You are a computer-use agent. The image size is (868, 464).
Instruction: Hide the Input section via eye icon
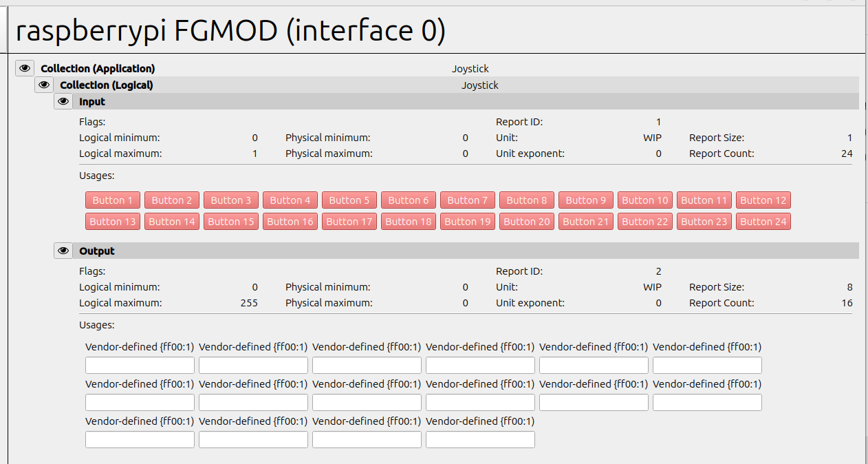63,101
